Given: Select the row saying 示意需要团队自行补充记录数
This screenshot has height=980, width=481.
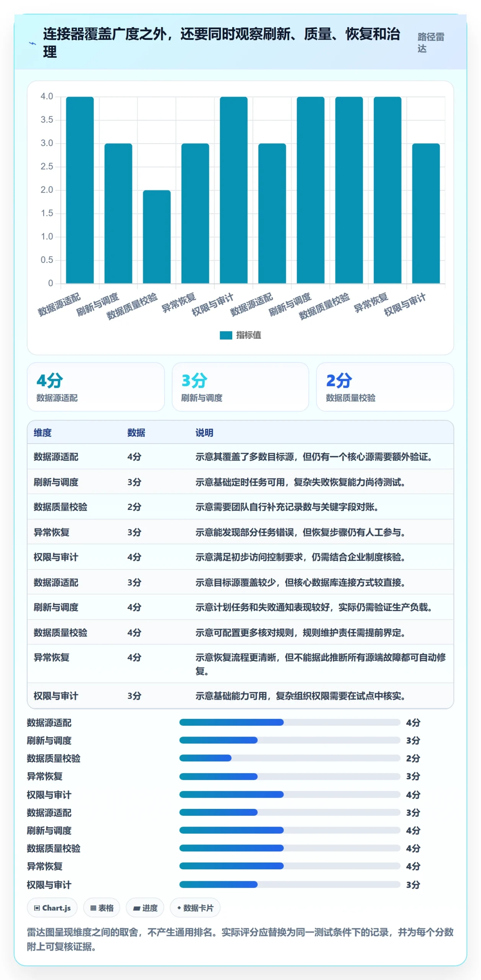Looking at the screenshot, I should point(240,507).
